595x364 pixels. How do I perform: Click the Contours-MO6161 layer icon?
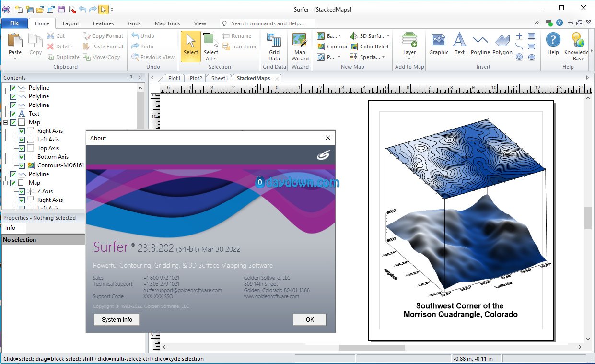[30, 165]
